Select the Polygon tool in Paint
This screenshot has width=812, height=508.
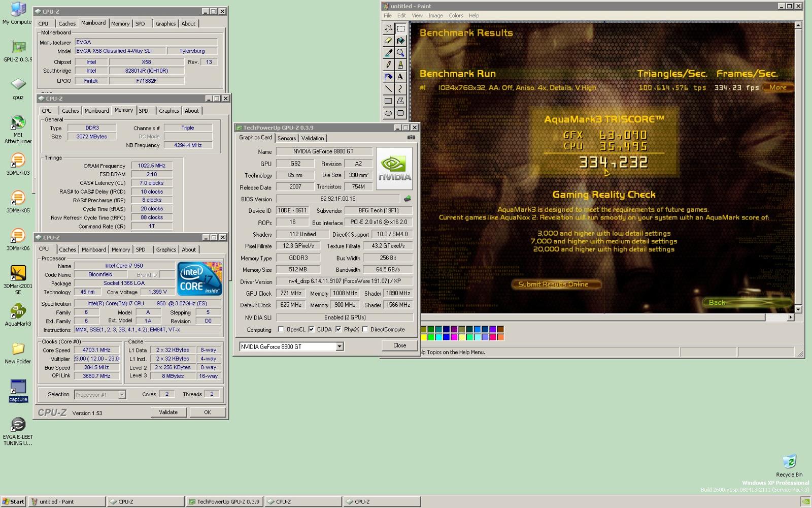(400, 101)
